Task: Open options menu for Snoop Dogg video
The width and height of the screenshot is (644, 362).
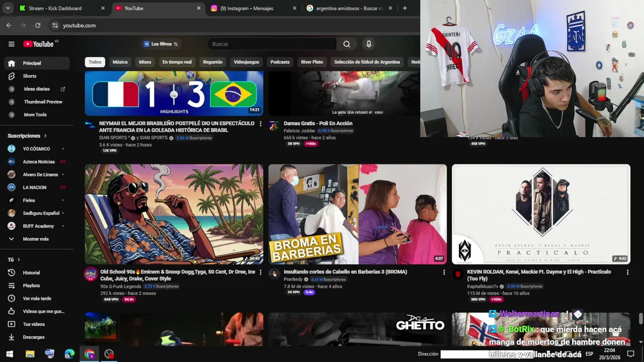Action: click(260, 272)
